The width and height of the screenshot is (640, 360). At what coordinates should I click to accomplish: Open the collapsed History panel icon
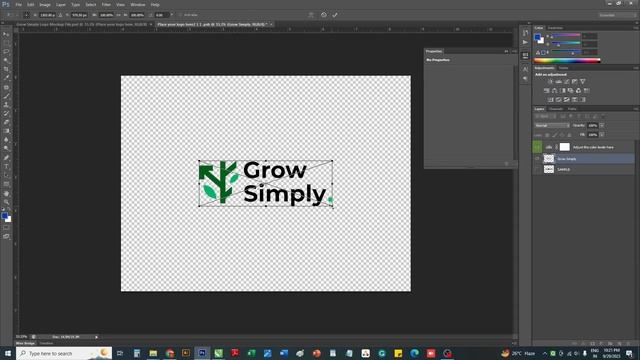click(x=525, y=33)
